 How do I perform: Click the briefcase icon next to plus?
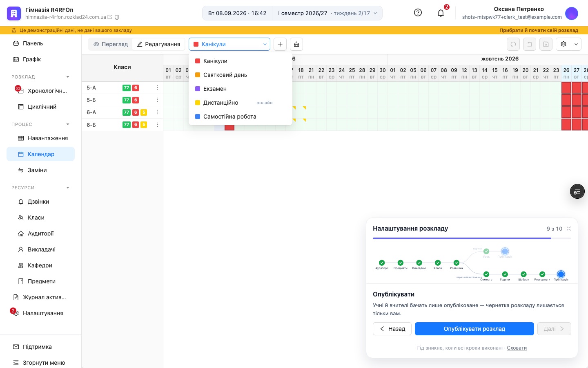pos(296,44)
